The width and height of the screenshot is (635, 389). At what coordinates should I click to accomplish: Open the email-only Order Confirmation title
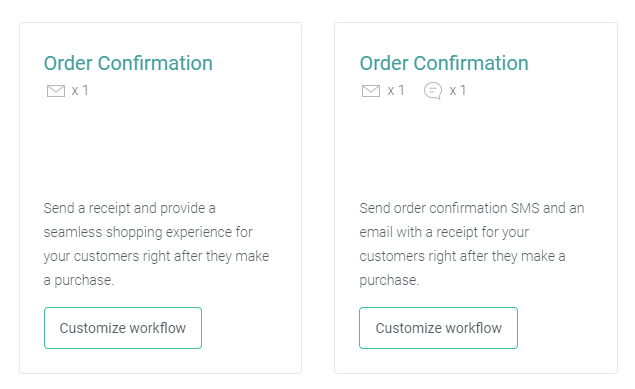[x=128, y=63]
